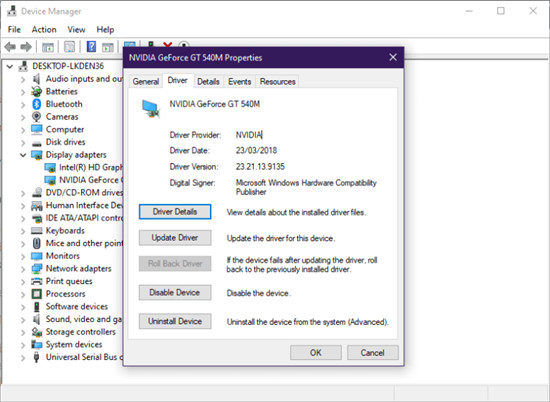This screenshot has height=402, width=550.
Task: Maximize the Device Manager window
Action: (501, 11)
